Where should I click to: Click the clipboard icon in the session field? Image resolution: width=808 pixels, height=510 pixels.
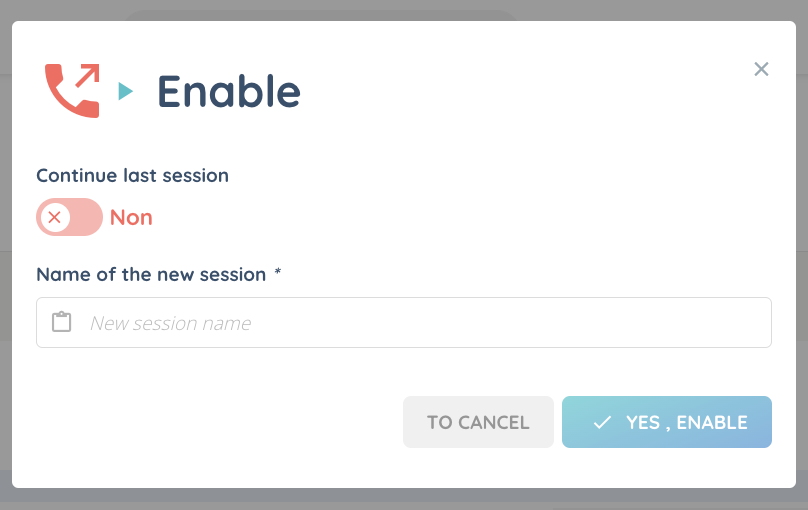61,322
